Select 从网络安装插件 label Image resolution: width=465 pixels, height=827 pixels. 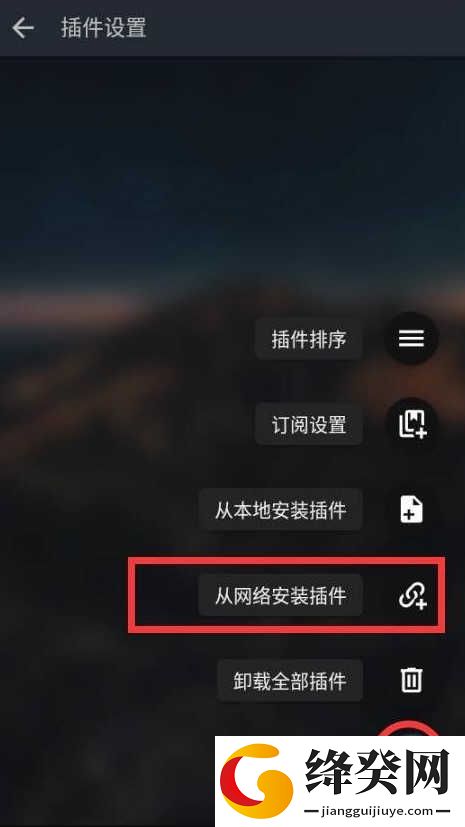pos(280,596)
